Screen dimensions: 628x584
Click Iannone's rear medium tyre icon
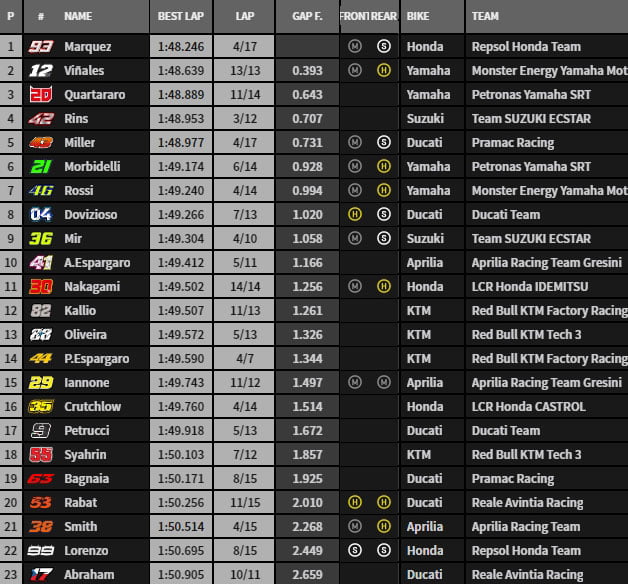click(x=383, y=383)
